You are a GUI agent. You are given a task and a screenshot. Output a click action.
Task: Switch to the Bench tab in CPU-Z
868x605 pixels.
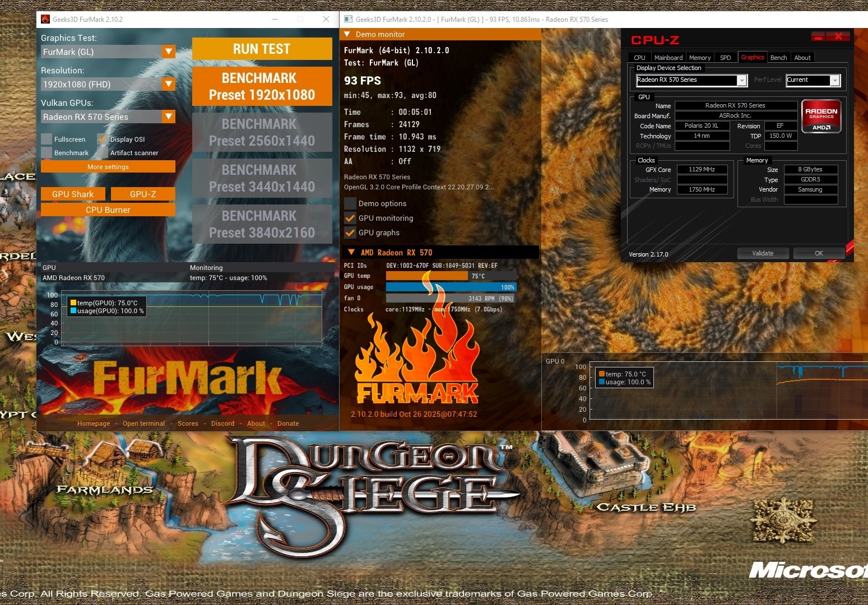coord(778,58)
